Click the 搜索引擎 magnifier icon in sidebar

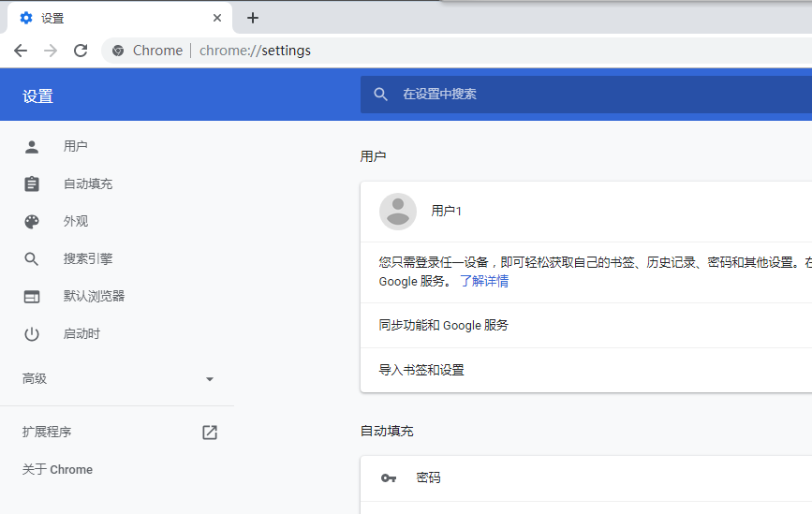(32, 258)
